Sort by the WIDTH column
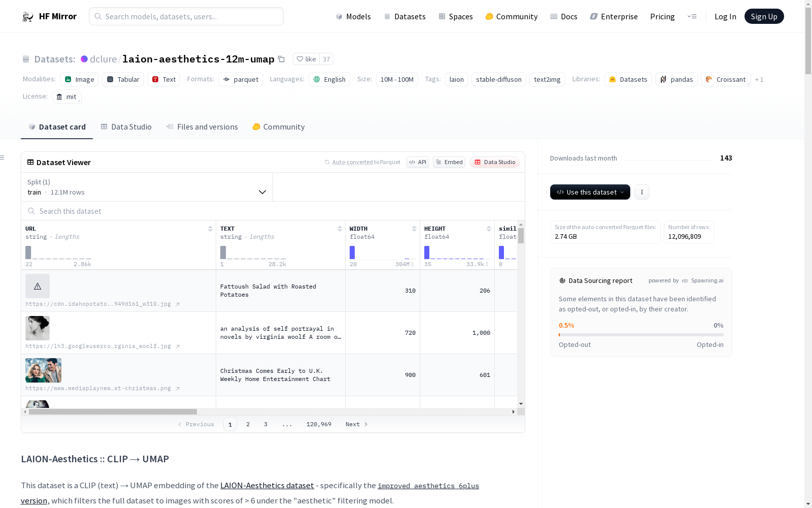Viewport: 812px width, 508px height. click(x=414, y=229)
